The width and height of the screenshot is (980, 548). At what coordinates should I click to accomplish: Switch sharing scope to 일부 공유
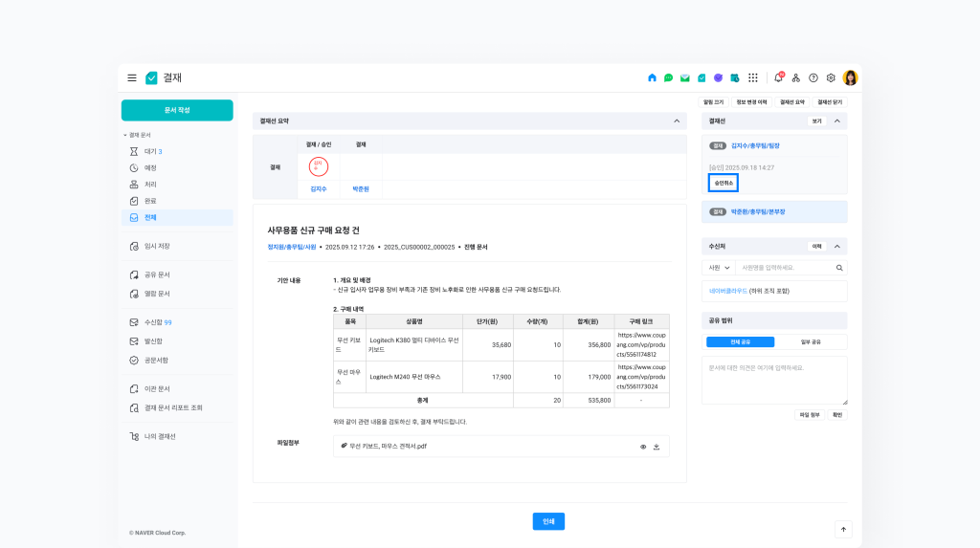point(810,341)
